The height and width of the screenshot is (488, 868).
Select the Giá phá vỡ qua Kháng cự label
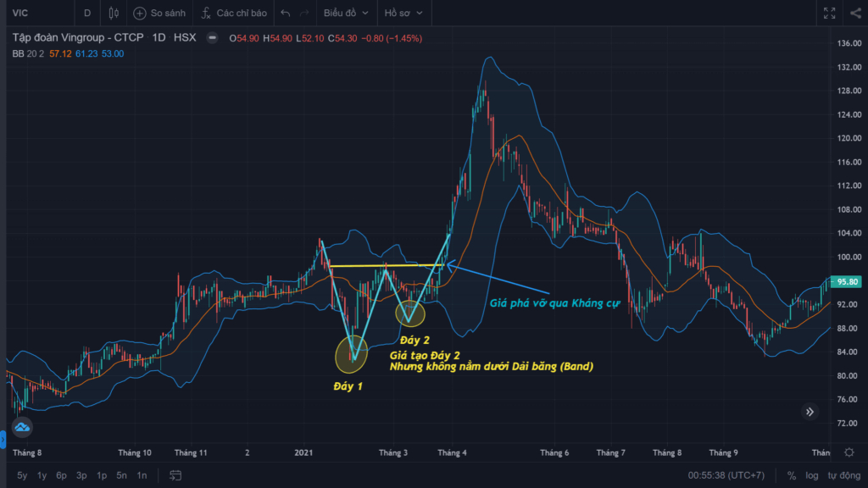tap(554, 303)
